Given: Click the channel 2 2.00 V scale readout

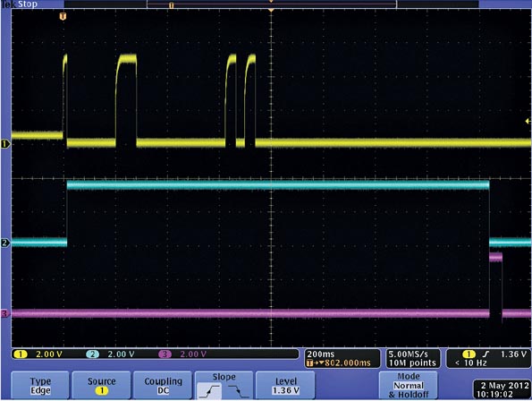Looking at the screenshot, I should click(121, 354).
